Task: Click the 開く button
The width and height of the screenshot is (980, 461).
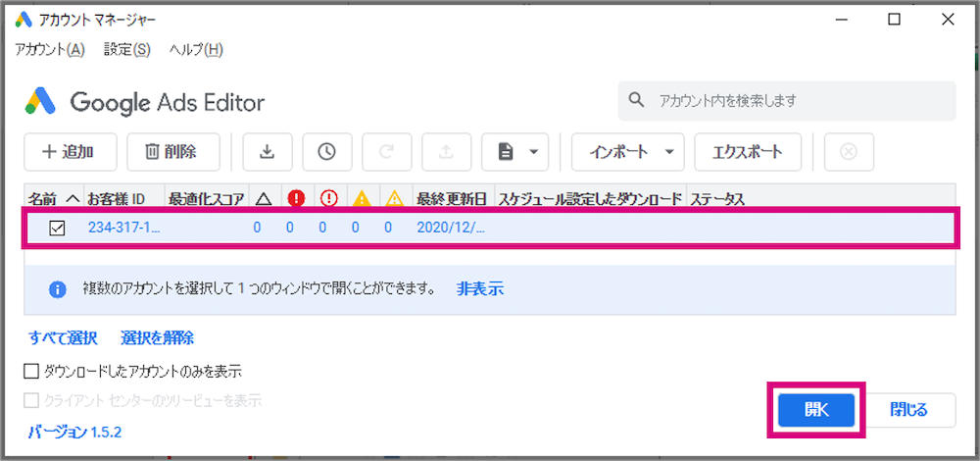Action: click(x=816, y=410)
